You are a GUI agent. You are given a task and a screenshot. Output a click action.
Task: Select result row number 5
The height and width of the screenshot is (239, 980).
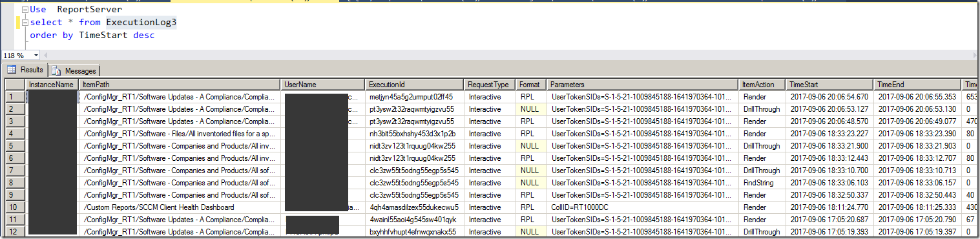point(15,146)
